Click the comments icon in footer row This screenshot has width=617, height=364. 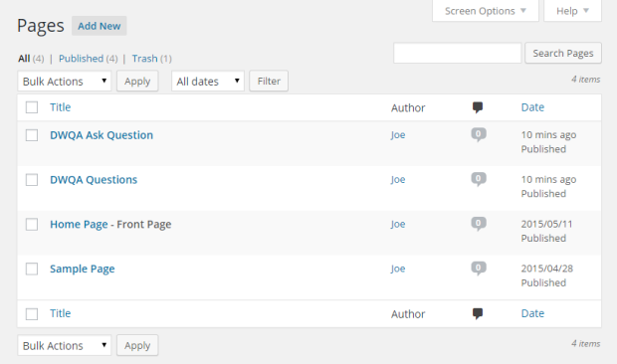point(478,313)
